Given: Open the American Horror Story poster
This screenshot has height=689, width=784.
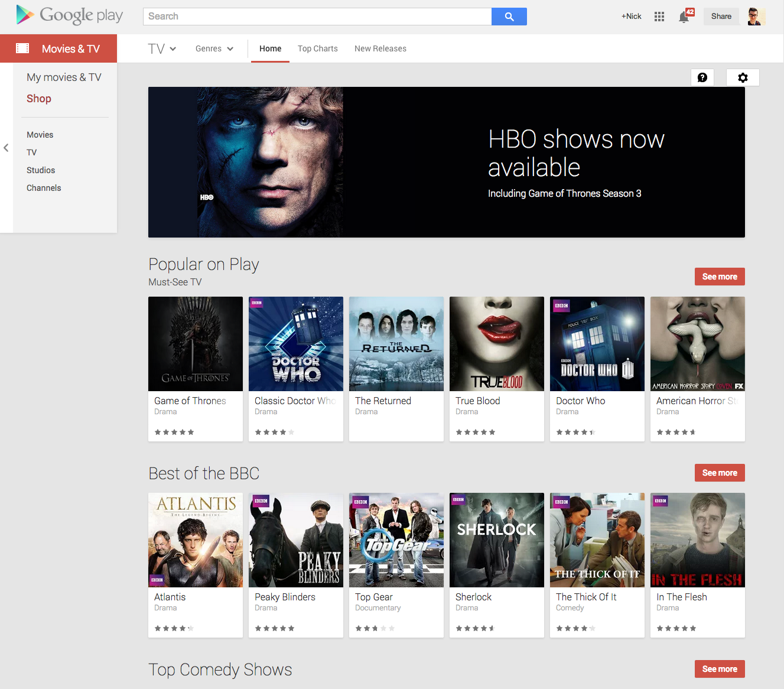Looking at the screenshot, I should [698, 344].
